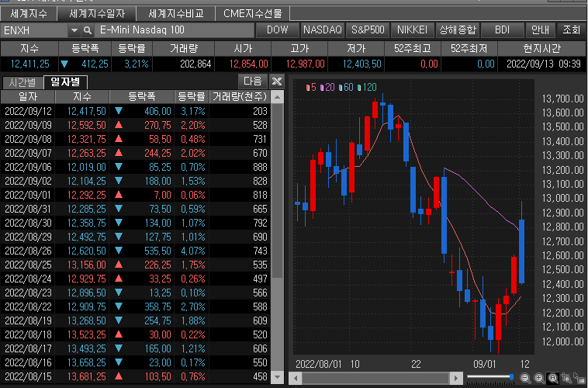This screenshot has width=588, height=388.
Task: Click the 2022/08/15 date cell
Action: [x=28, y=376]
